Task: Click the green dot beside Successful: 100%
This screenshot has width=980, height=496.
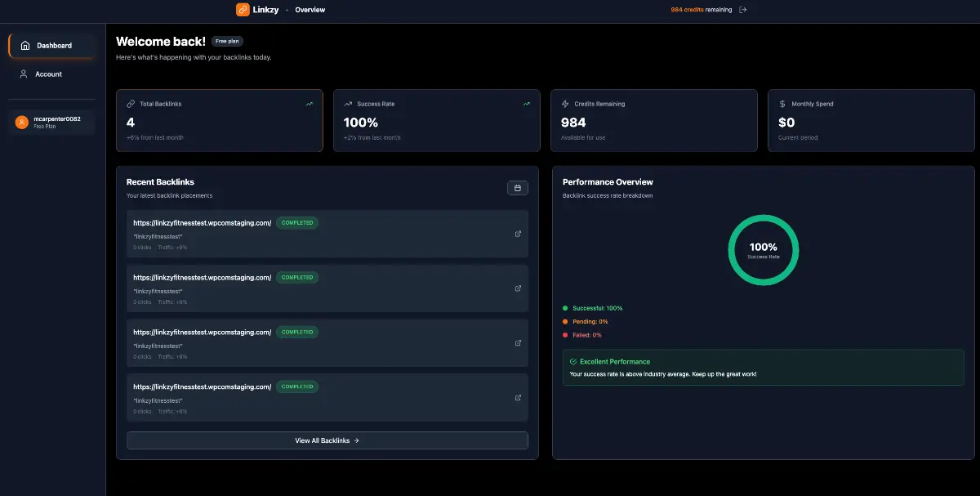Action: [x=565, y=308]
